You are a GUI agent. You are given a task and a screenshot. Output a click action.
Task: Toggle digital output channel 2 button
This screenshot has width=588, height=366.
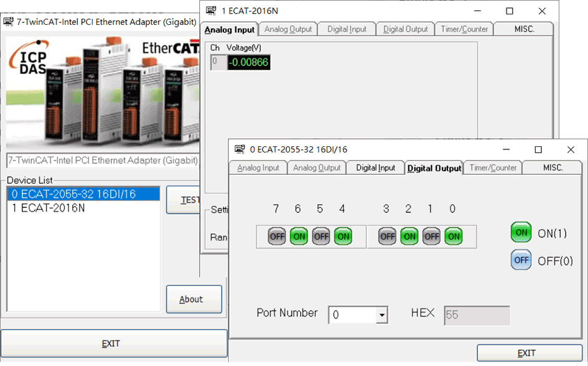(409, 237)
